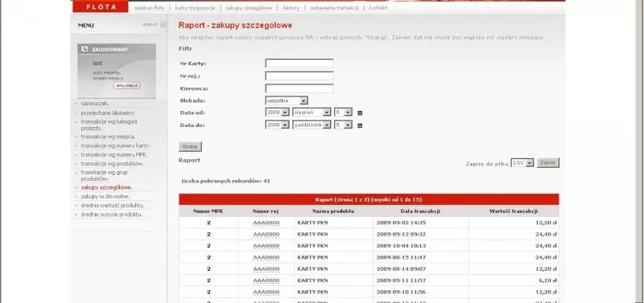Viewport: 644px width, 303px height.
Task: Open the faktury menu item
Action: pyautogui.click(x=291, y=8)
